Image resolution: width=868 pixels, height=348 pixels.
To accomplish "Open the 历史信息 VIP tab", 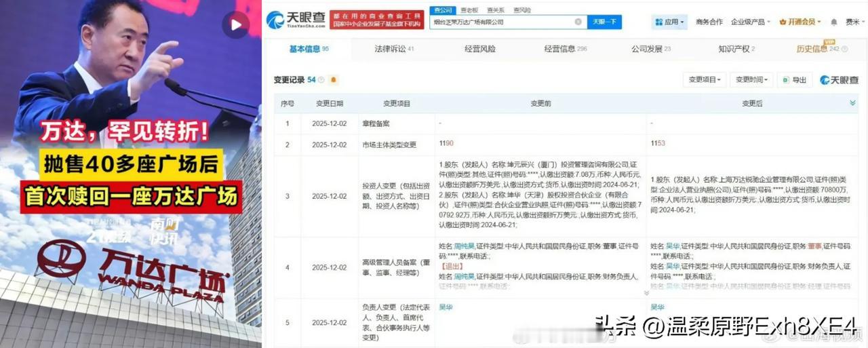I will click(817, 49).
